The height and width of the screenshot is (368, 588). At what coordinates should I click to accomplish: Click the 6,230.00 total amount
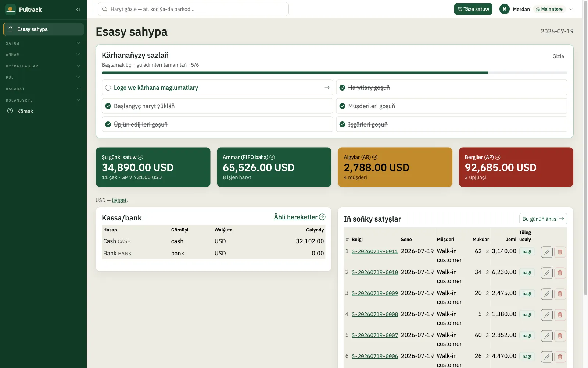coord(504,272)
